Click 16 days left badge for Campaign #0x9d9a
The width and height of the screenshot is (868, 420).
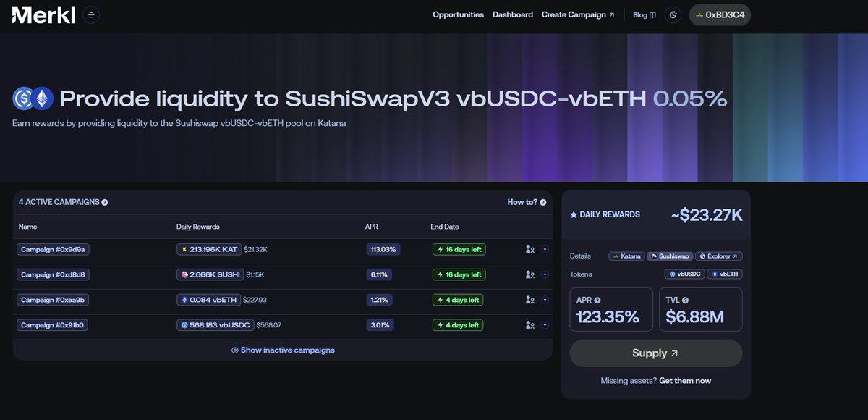click(459, 249)
